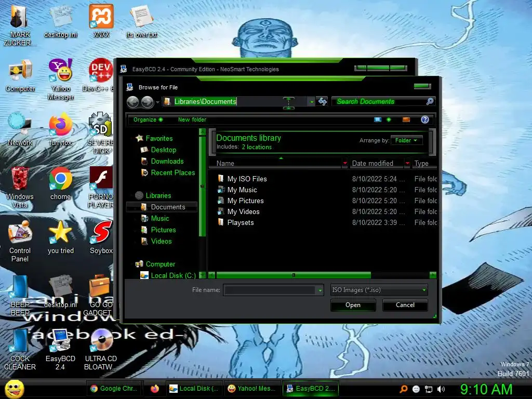The image size is (532, 399).
Task: Open the address bar history dropdown
Action: (312, 102)
